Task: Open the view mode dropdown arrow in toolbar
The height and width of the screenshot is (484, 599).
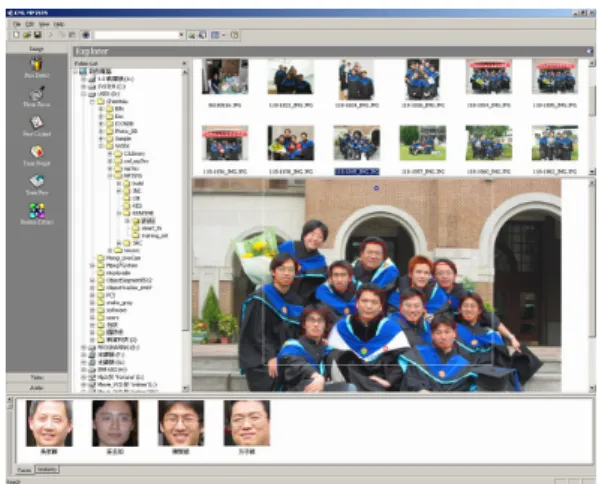Action: [x=223, y=35]
